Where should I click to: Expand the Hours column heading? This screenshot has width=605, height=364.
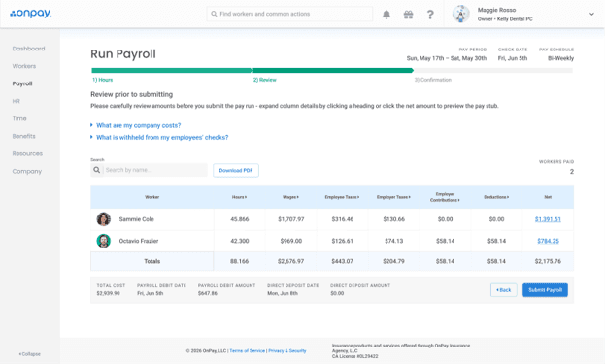(x=239, y=197)
